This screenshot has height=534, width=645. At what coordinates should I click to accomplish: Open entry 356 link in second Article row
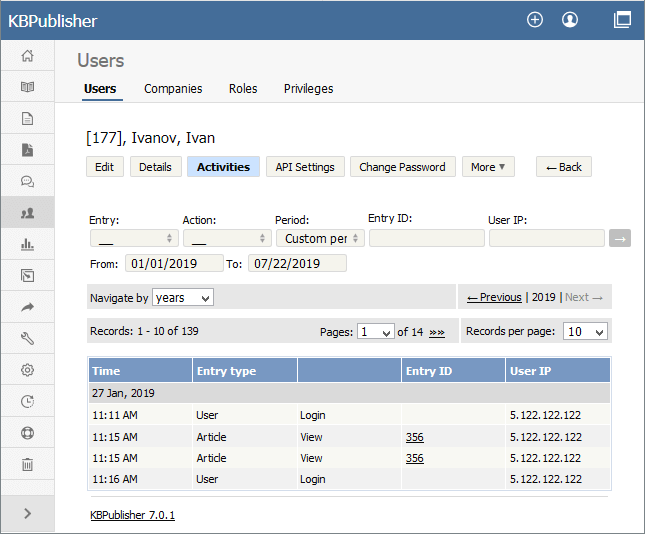(415, 458)
